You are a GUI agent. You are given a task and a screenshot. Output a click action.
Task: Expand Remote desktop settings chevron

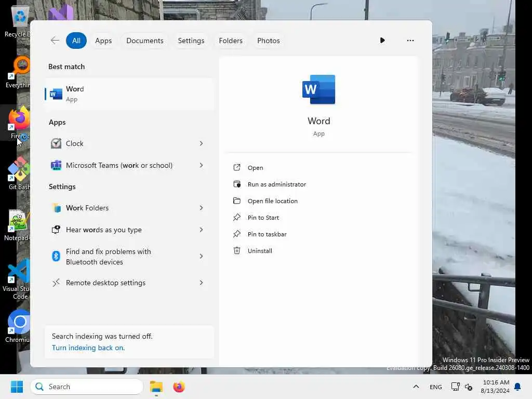201,283
